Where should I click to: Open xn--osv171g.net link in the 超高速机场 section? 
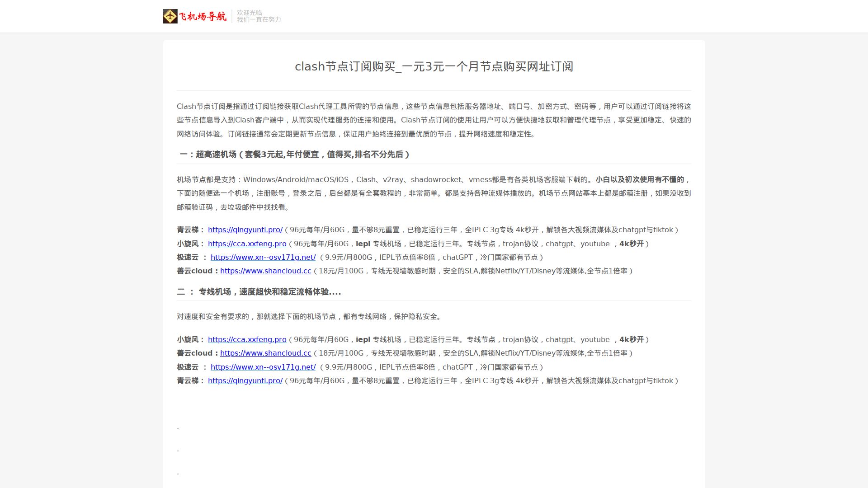[263, 258]
